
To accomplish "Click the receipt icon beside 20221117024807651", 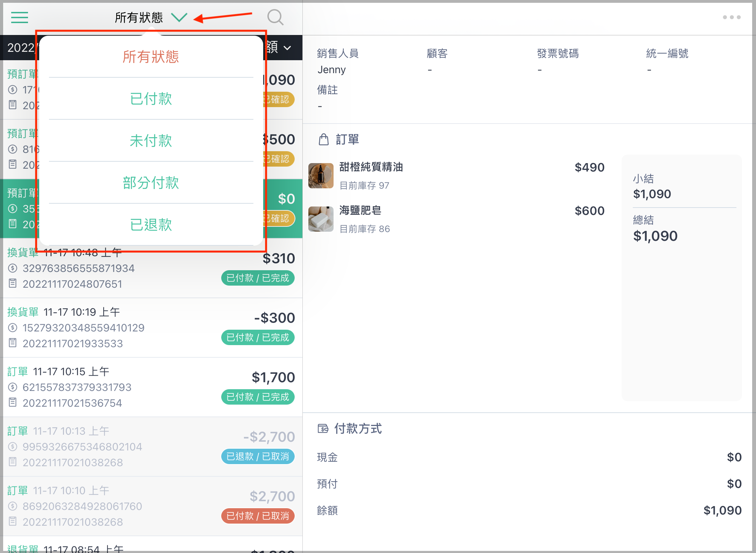I will [x=13, y=283].
